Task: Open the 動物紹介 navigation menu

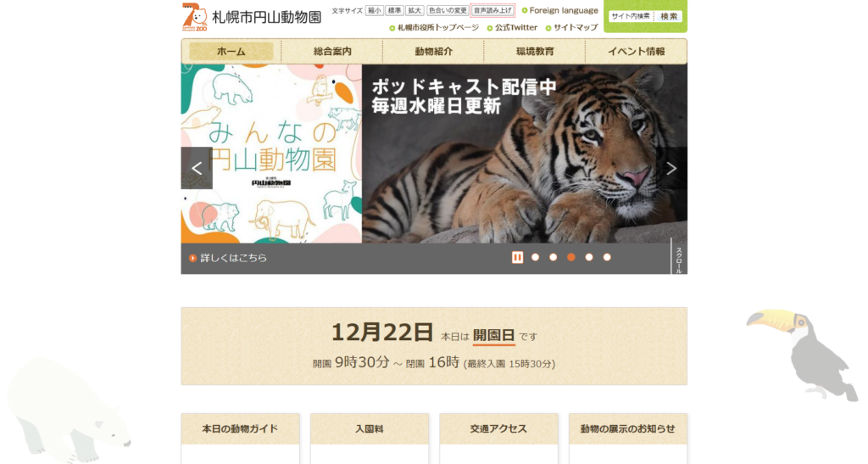Action: pos(433,52)
